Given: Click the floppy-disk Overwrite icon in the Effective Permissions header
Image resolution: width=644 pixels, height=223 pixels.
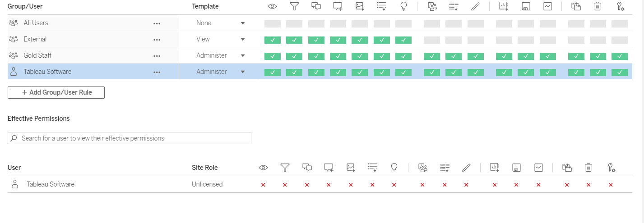Looking at the screenshot, I should 516,168.
